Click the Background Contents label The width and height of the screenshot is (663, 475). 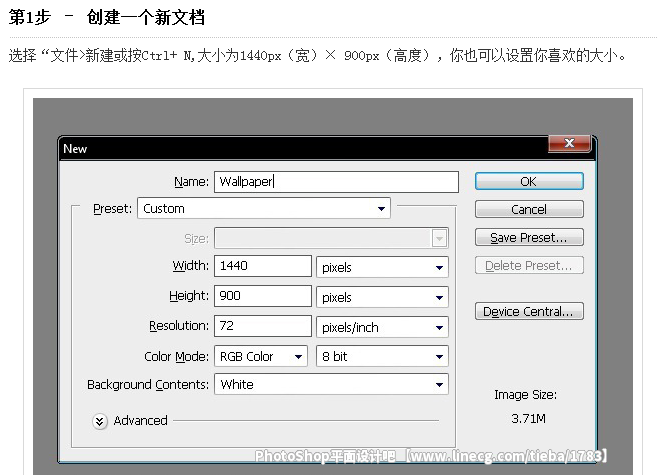click(x=148, y=384)
